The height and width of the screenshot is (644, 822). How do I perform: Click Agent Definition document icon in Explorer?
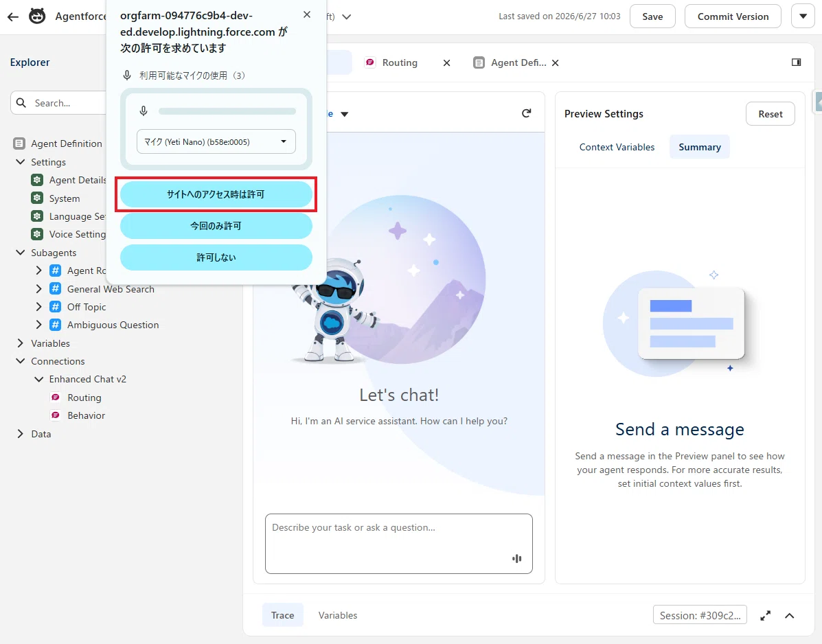point(19,143)
